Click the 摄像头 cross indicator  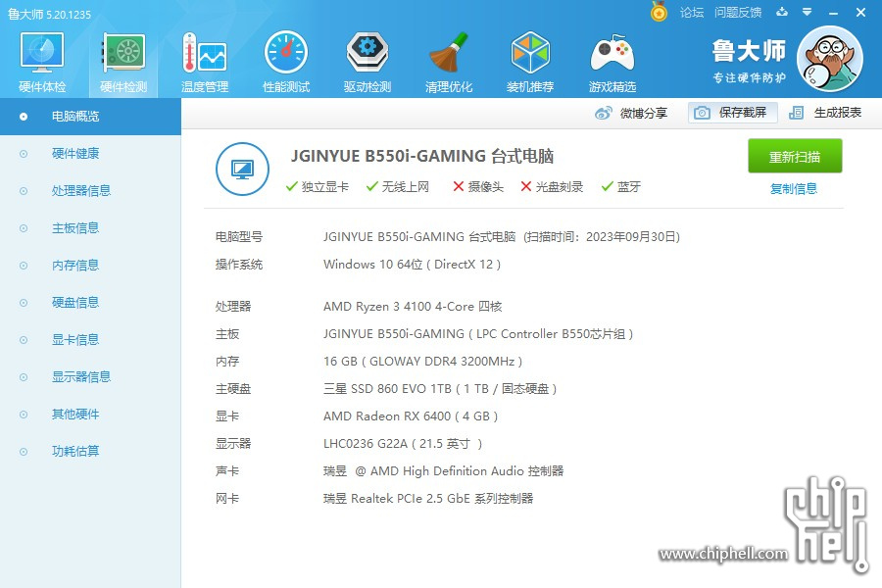tap(478, 187)
